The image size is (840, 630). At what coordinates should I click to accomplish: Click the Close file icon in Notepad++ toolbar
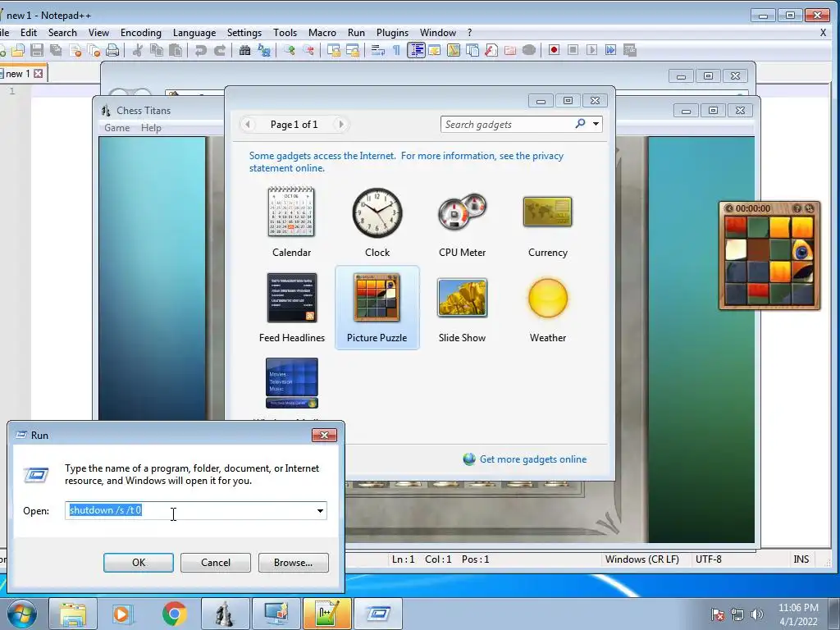coord(75,50)
